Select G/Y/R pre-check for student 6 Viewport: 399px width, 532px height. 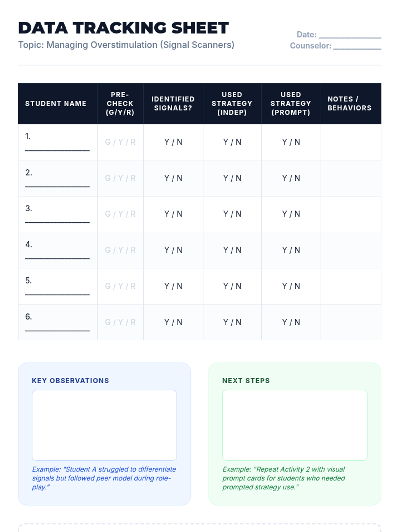pos(120,322)
